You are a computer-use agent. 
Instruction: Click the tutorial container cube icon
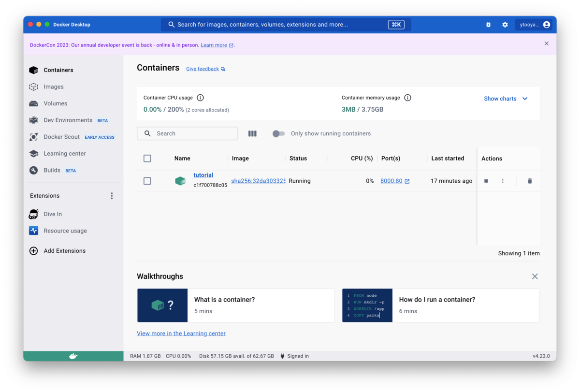click(x=180, y=181)
